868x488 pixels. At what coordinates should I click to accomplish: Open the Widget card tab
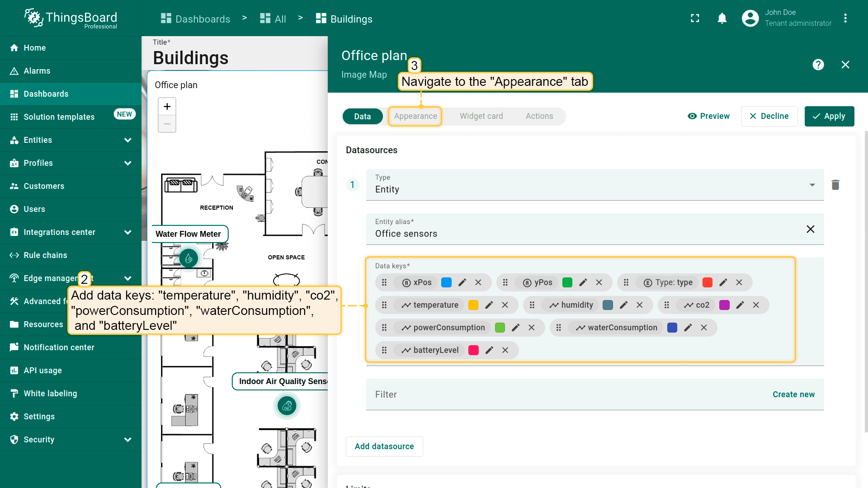coord(481,116)
